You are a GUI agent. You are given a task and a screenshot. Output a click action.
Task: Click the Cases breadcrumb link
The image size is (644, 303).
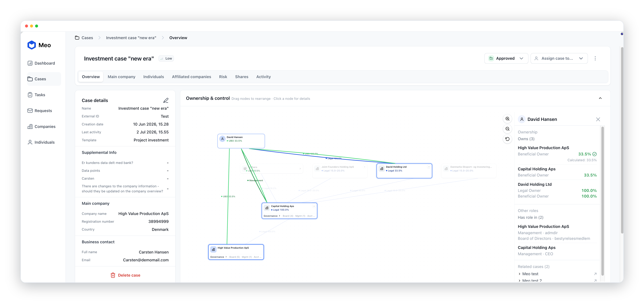tap(87, 38)
